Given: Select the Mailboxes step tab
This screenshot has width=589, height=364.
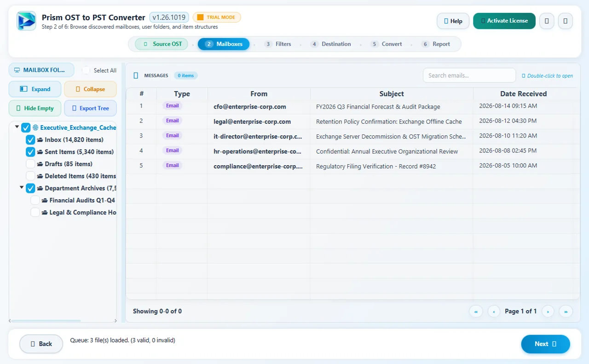Looking at the screenshot, I should pos(224,44).
